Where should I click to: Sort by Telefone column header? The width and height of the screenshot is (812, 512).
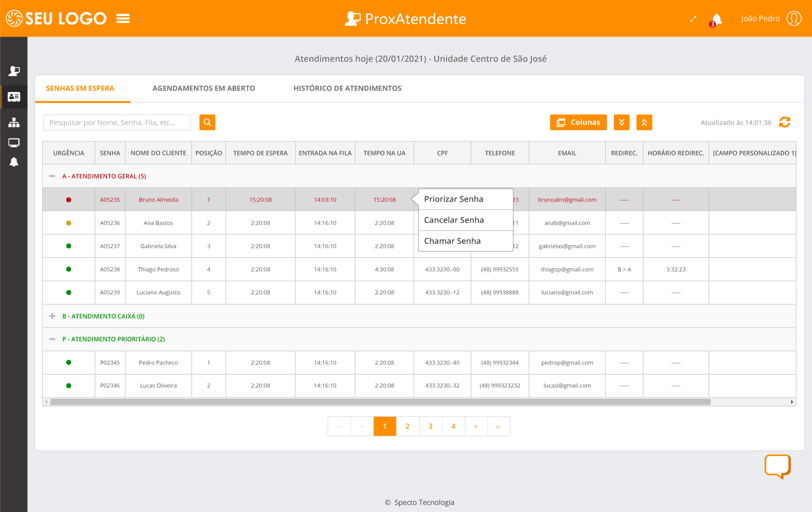click(x=500, y=153)
